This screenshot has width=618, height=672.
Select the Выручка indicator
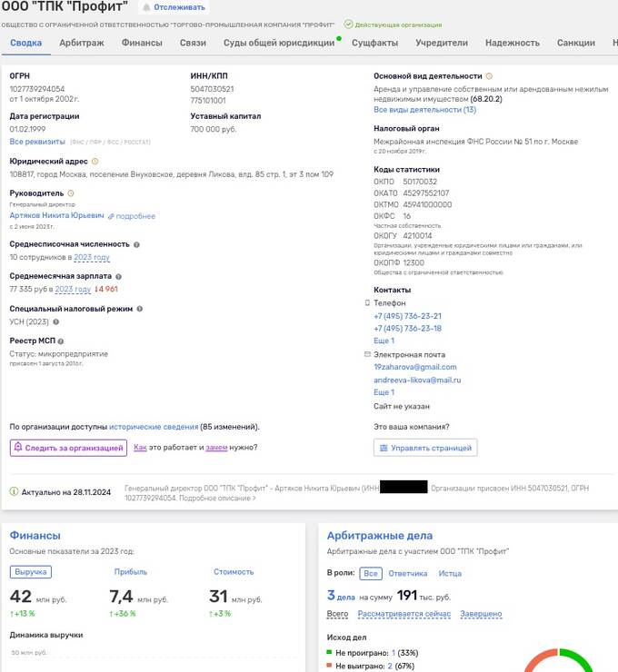31,572
